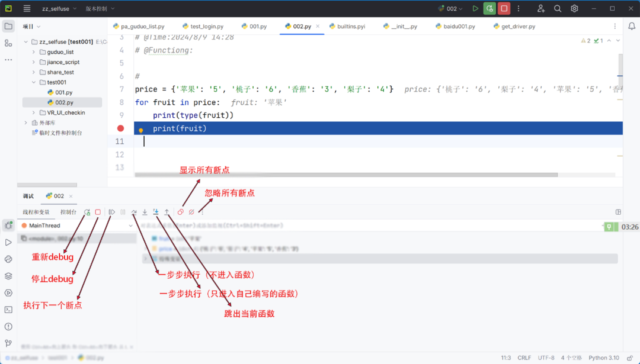Toggle the red breakpoint on print(fruit) line
Image resolution: width=640 pixels, height=364 pixels.
pos(121,128)
